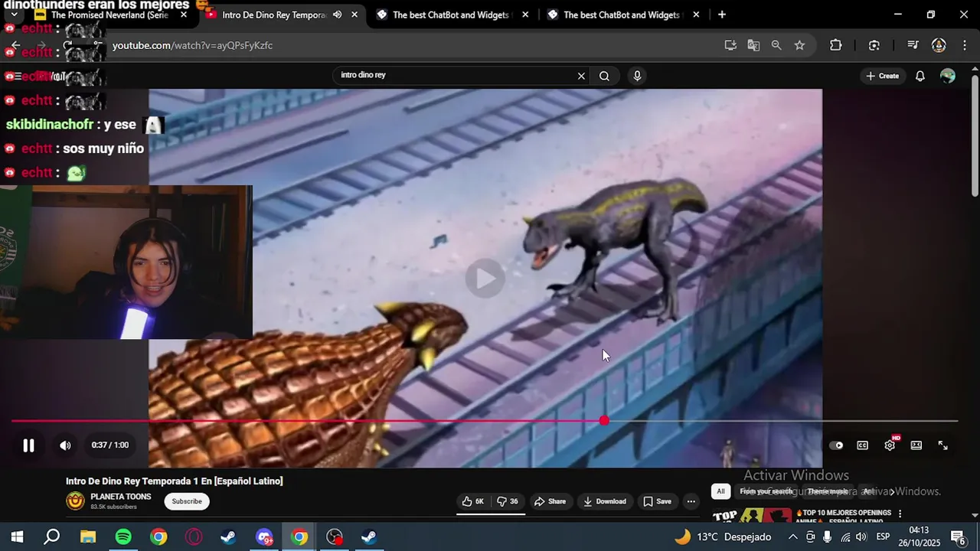Open the more actions ellipsis below the video
Viewport: 980px width, 551px height.
pyautogui.click(x=691, y=501)
